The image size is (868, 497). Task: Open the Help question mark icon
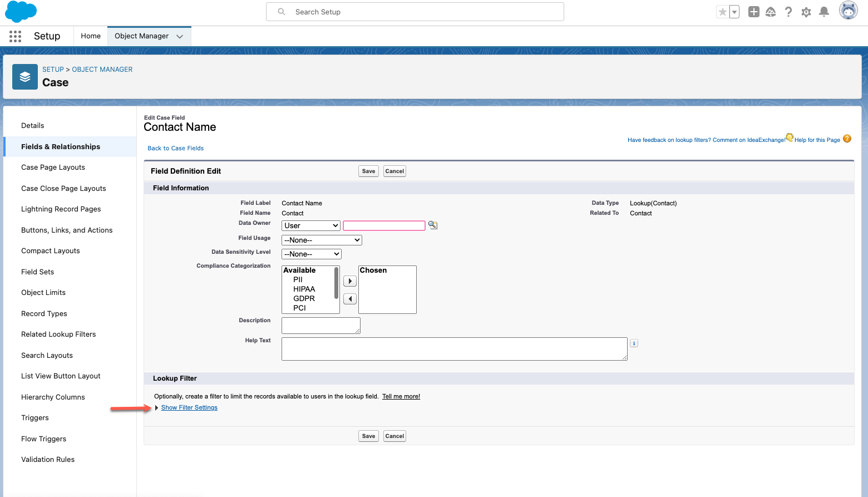coord(788,12)
